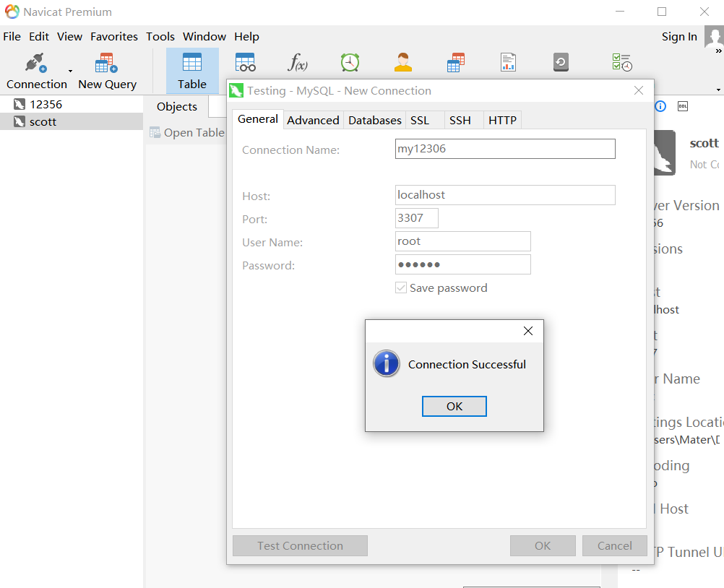Open the Automation schedule checklist icon
Screen dimensions: 724x588
(x=622, y=62)
